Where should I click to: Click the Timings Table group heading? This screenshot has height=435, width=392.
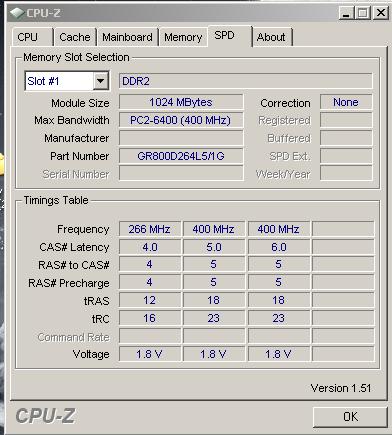[x=56, y=200]
